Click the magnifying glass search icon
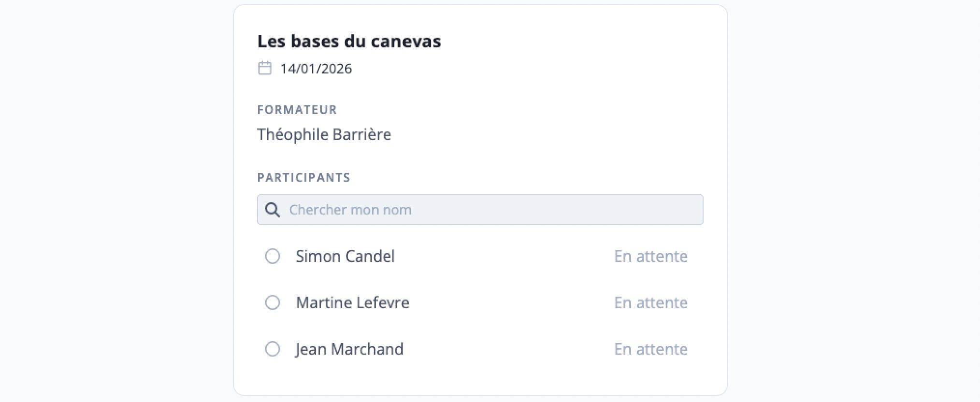980x402 pixels. click(x=273, y=210)
